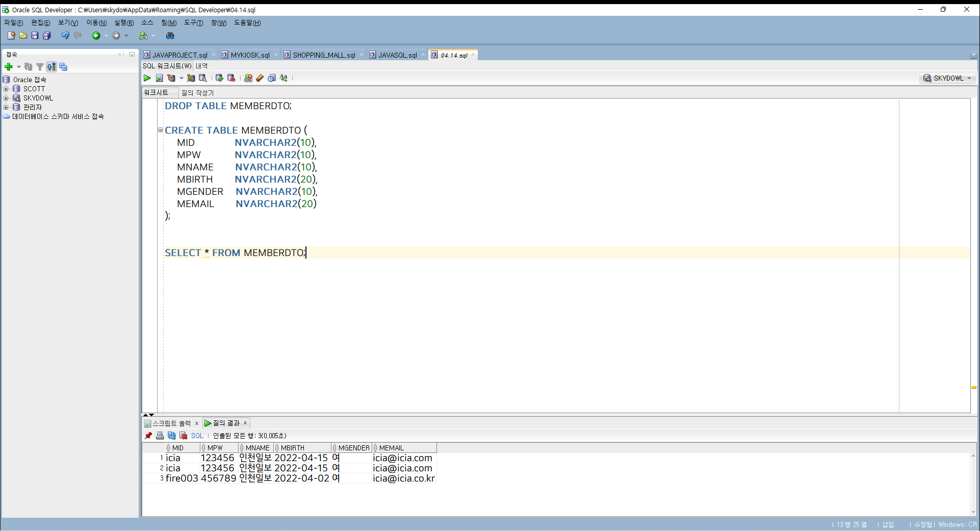Click the grey Forward navigation arrow
This screenshot has height=531, width=980.
116,36
